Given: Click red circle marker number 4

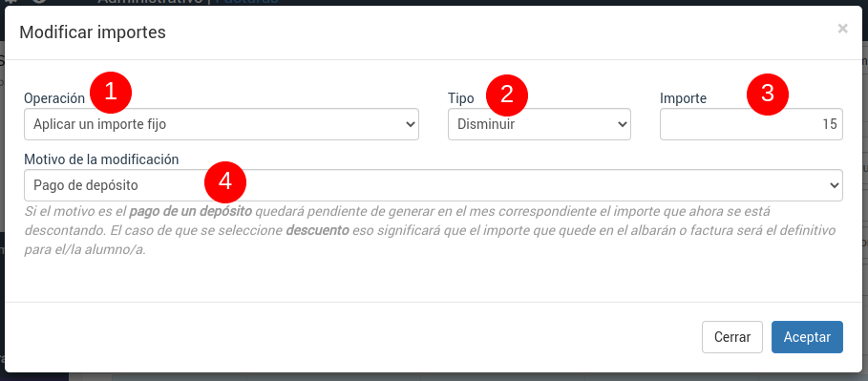Looking at the screenshot, I should point(225,182).
